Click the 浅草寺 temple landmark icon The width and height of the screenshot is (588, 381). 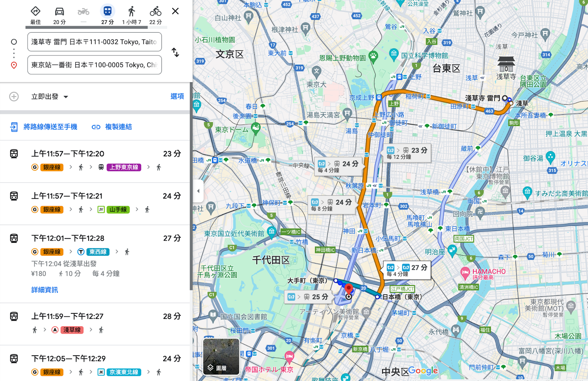(506, 64)
